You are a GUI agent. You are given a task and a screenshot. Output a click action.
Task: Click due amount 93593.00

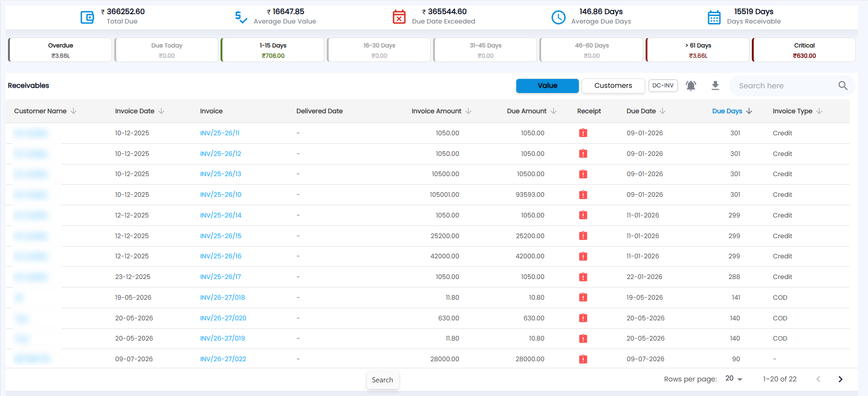pos(530,194)
